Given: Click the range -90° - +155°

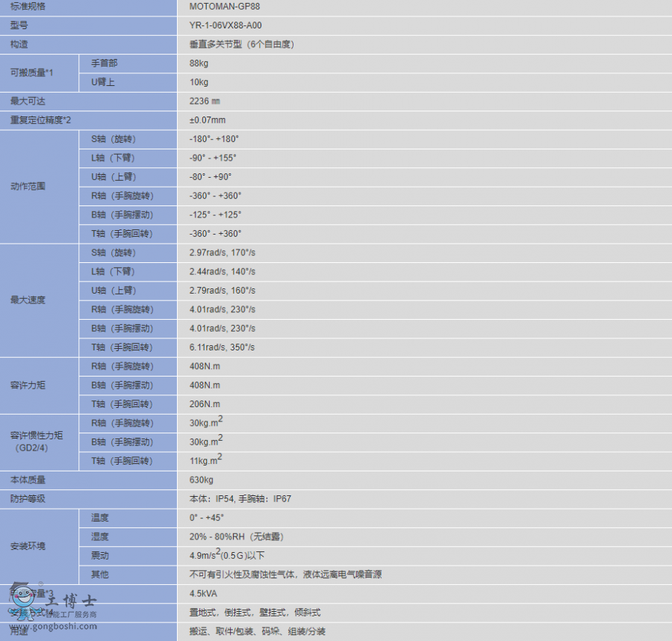Looking at the screenshot, I should click(213, 158).
